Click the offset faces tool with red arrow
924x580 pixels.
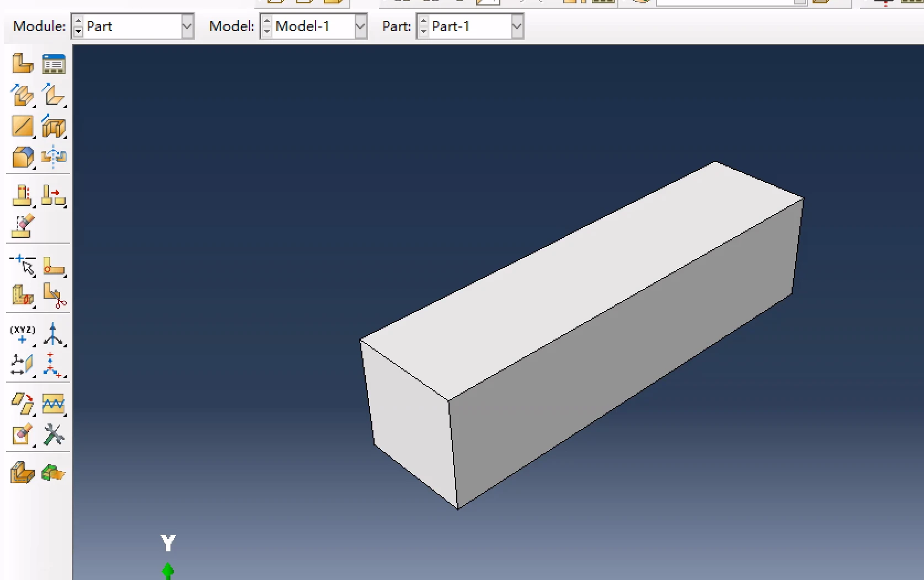point(23,404)
